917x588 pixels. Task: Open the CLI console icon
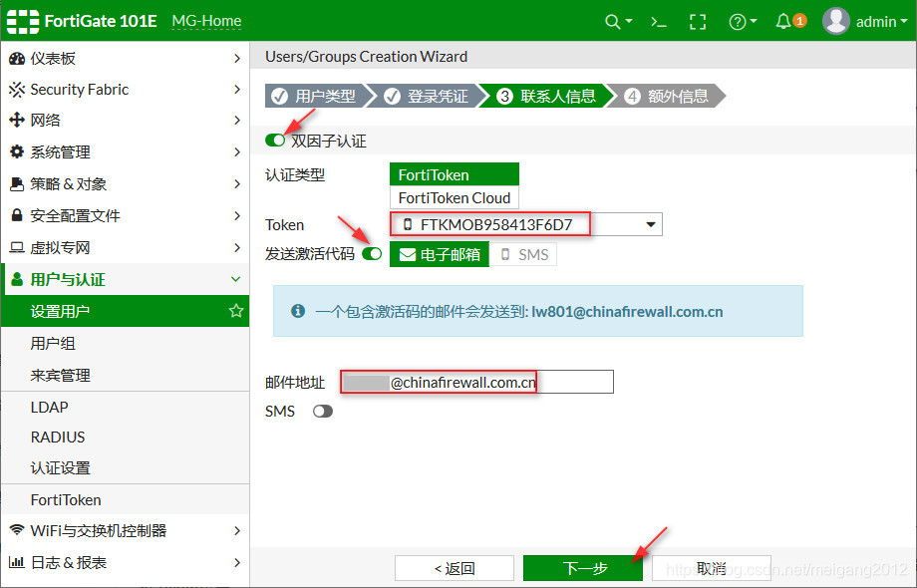click(659, 22)
